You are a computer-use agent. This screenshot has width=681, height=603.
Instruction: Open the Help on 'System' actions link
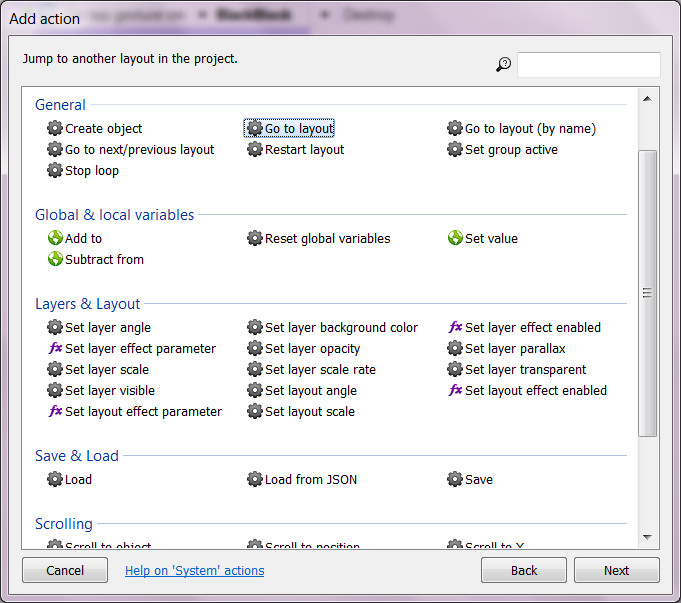tap(194, 570)
